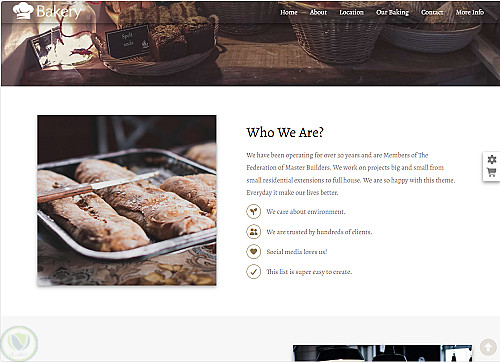Screen dimensions: 500x362
Task: Click the people clients icon
Action: coord(253,232)
